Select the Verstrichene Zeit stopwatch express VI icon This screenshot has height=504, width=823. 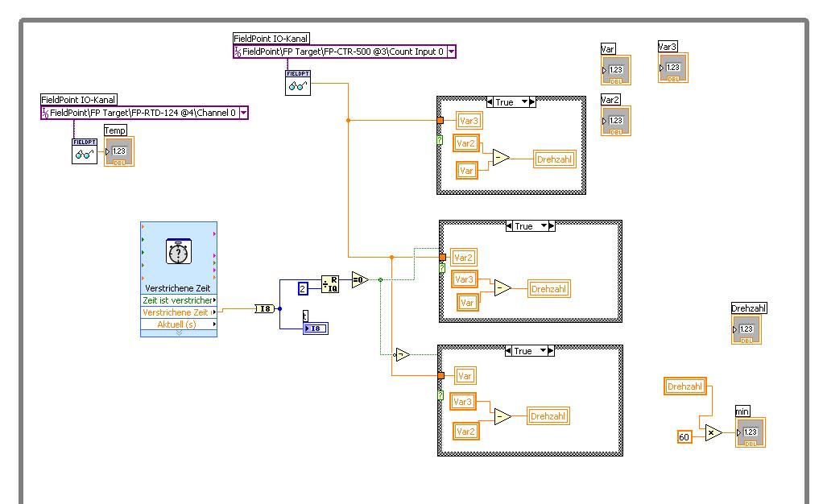click(179, 253)
